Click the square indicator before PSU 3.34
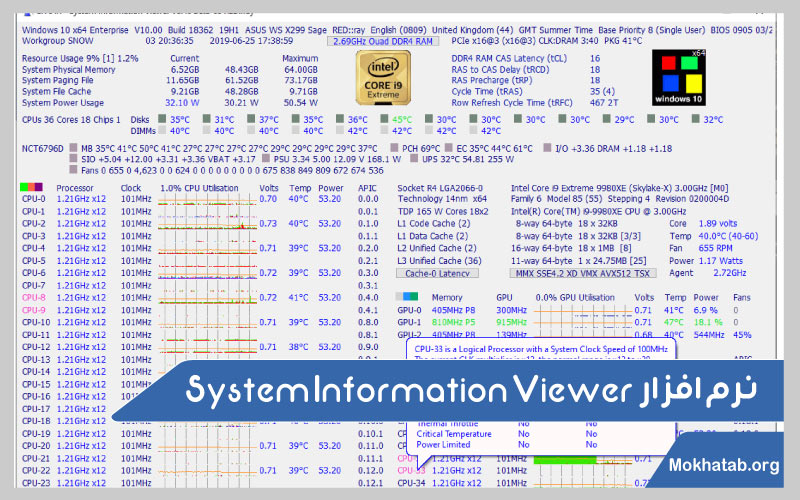 265,159
